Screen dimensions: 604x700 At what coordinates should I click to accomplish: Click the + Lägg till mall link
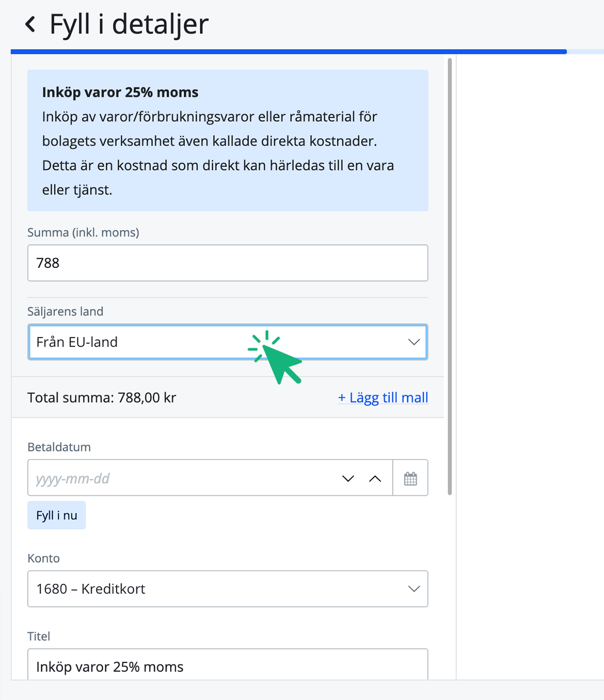coord(383,398)
